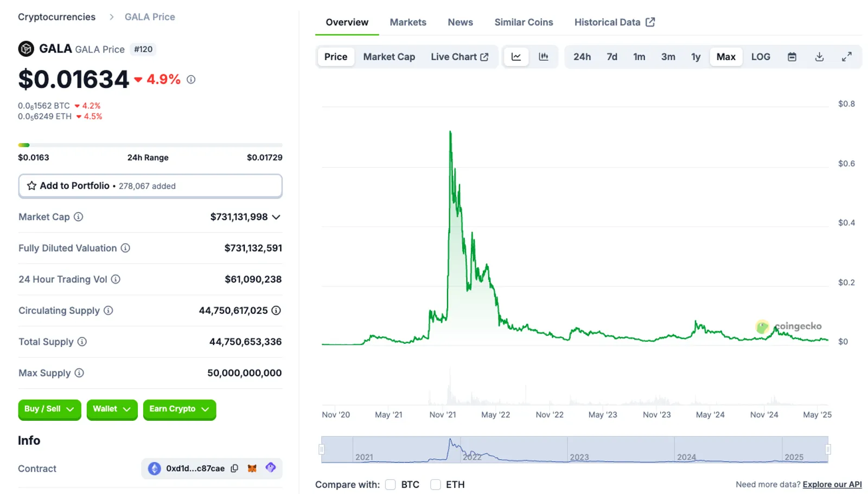This screenshot has height=494, width=868.
Task: Click the $731,132,591 valuation value
Action: (253, 248)
